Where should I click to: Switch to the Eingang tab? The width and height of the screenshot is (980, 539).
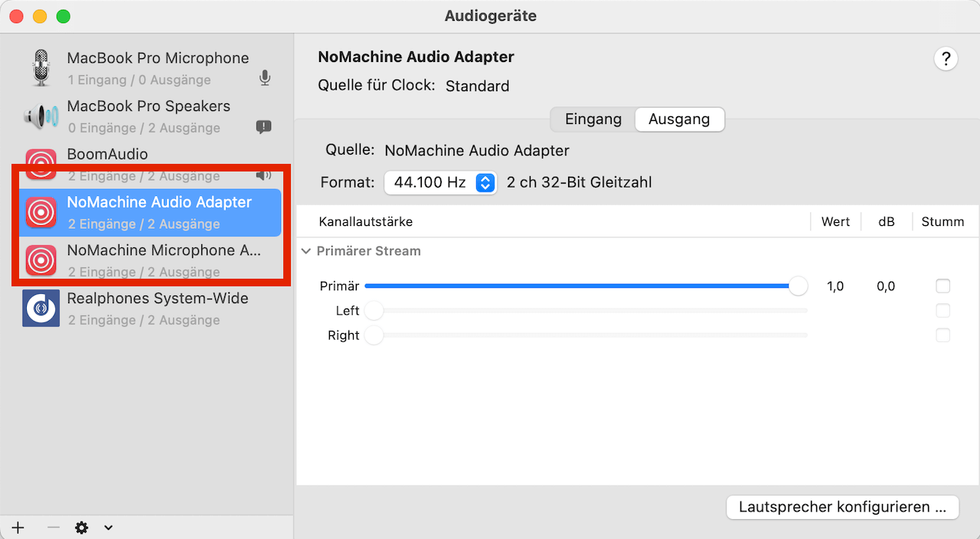593,119
